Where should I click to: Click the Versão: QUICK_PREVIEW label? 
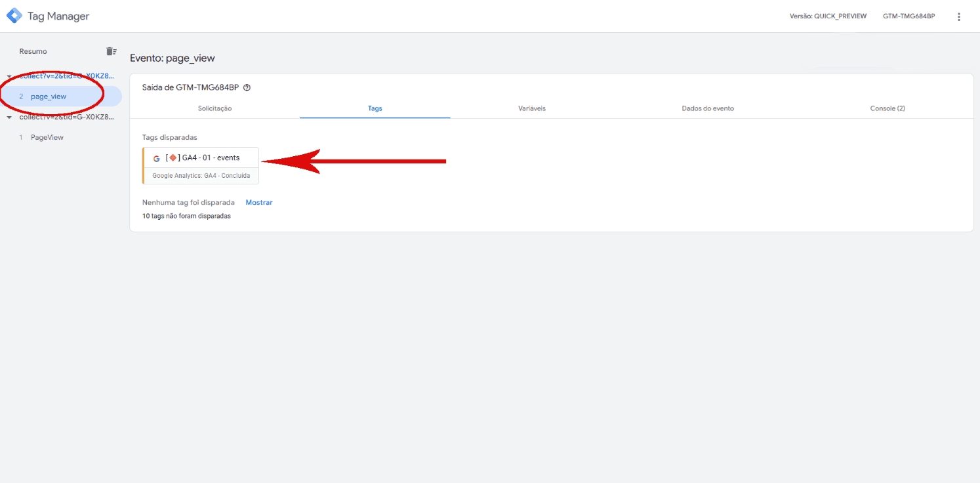tap(828, 16)
